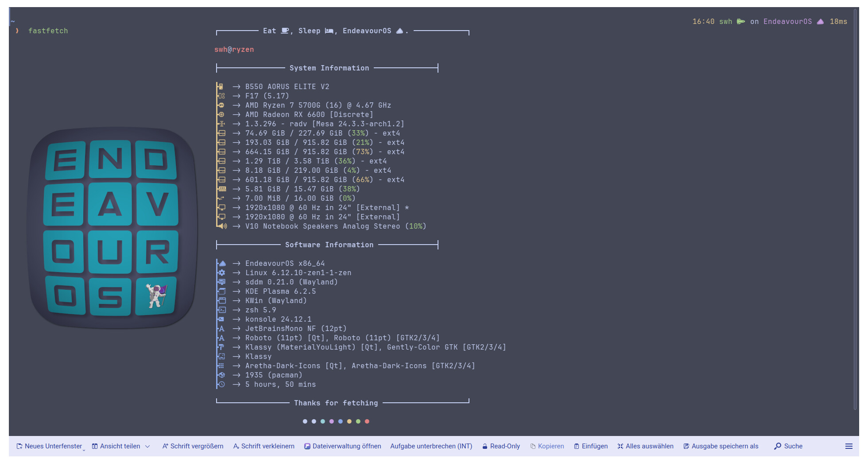Click the Schrift vergrößern font icon
Viewport: 868px width, 467px height.
pos(165,446)
